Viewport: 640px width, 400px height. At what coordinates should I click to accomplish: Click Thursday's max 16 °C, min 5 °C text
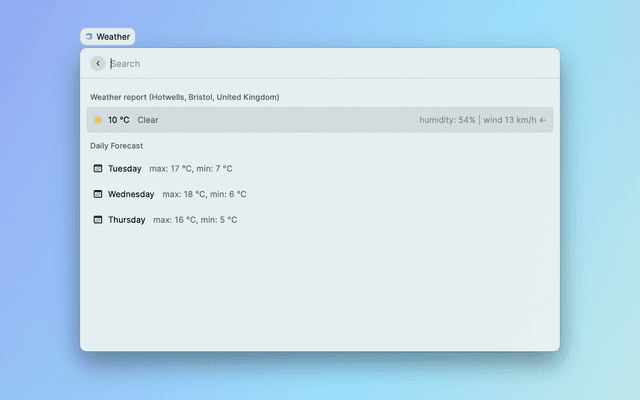(195, 219)
